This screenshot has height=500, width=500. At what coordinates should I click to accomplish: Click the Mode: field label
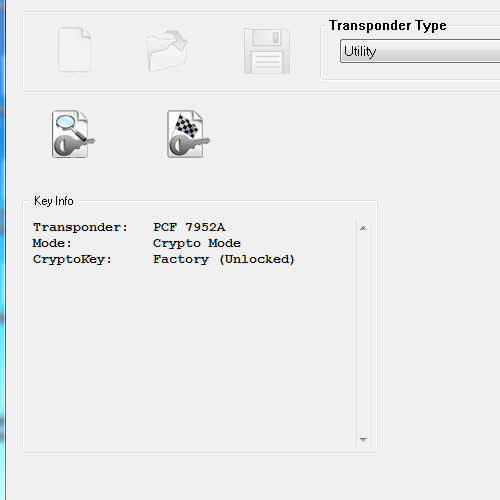point(52,243)
